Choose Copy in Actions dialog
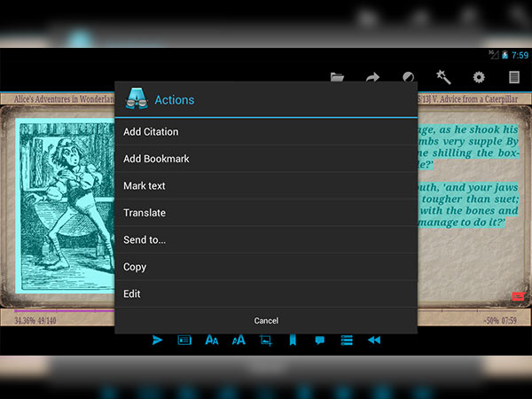532x399 pixels. click(266, 267)
